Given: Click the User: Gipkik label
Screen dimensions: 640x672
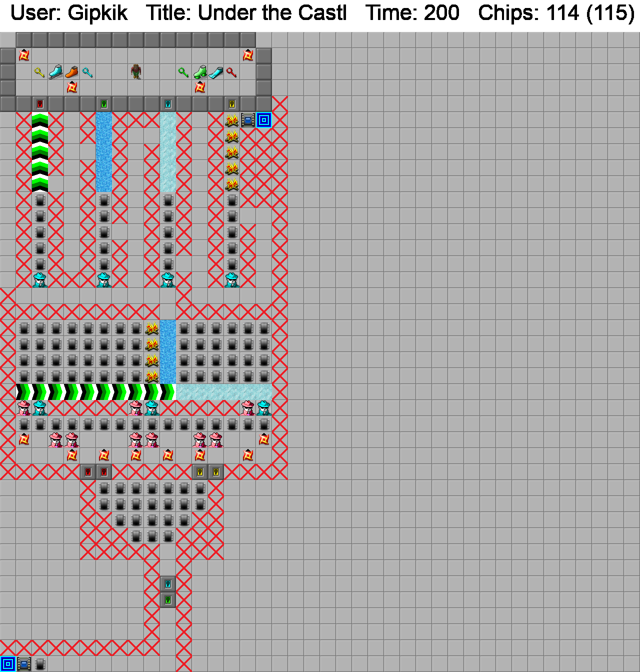Looking at the screenshot, I should [x=69, y=13].
